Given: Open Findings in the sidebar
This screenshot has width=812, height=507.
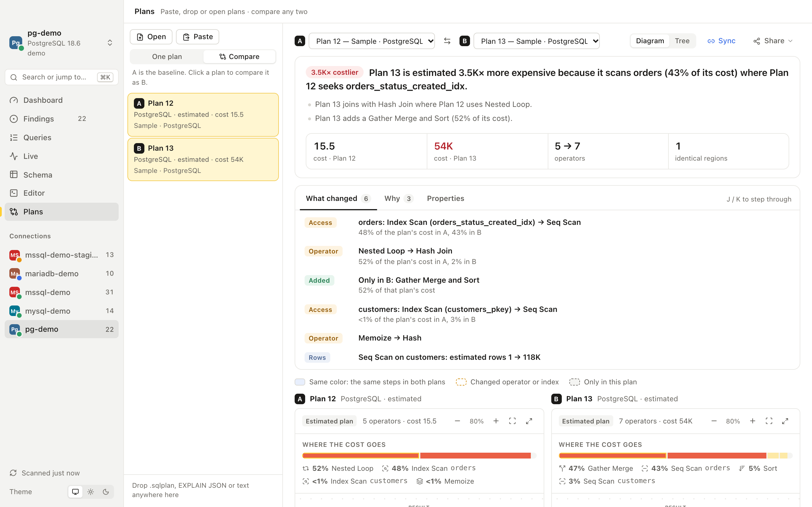Looking at the screenshot, I should [62, 119].
